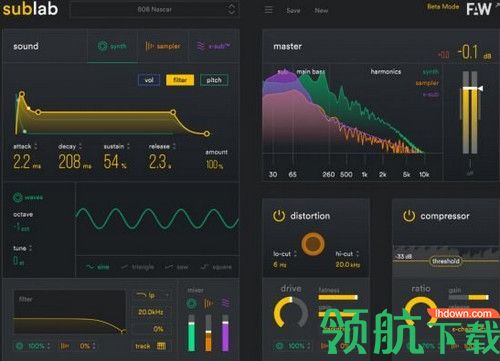This screenshot has width=500, height=361.
Task: Toggle the sampler legend in master analyzer
Action: pyautogui.click(x=427, y=83)
